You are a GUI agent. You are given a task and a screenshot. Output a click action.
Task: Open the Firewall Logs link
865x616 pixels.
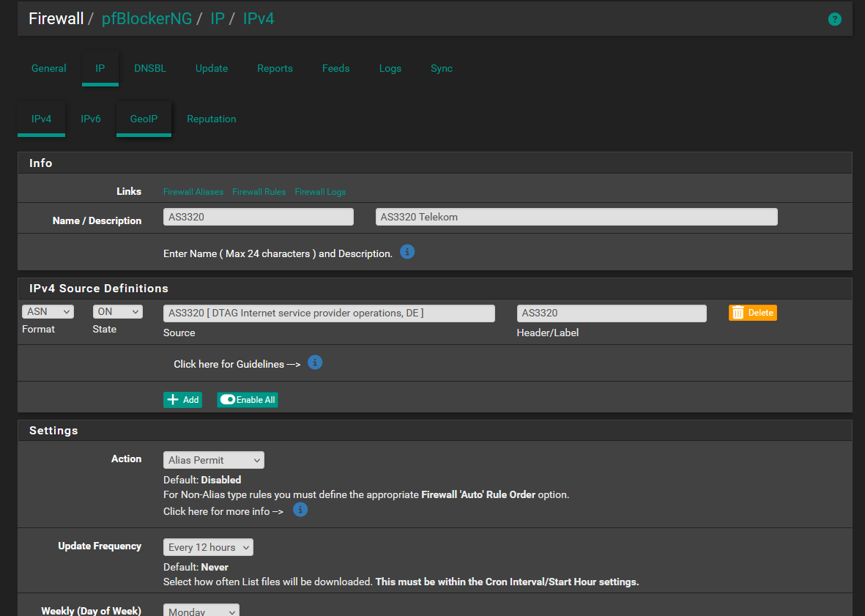(320, 191)
